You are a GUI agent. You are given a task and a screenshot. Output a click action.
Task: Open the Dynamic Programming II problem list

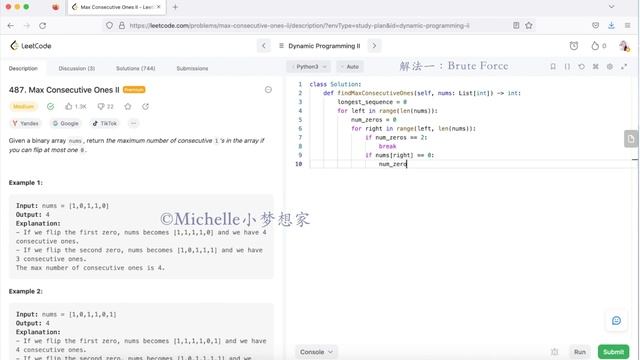pyautogui.click(x=319, y=46)
